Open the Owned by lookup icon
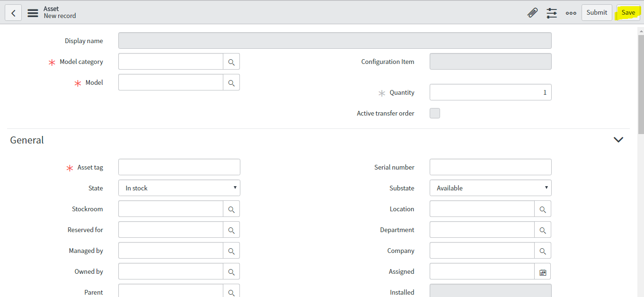 (231, 271)
